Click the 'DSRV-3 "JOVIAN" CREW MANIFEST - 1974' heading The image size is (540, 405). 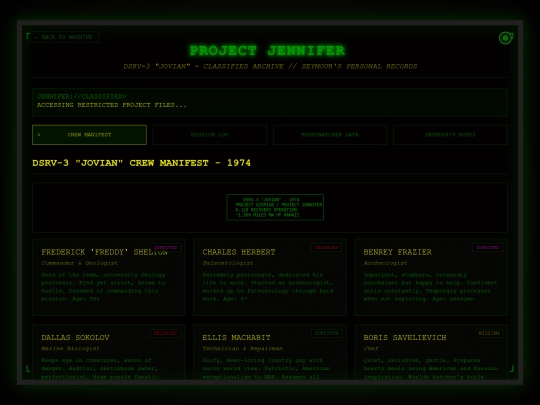tap(141, 163)
